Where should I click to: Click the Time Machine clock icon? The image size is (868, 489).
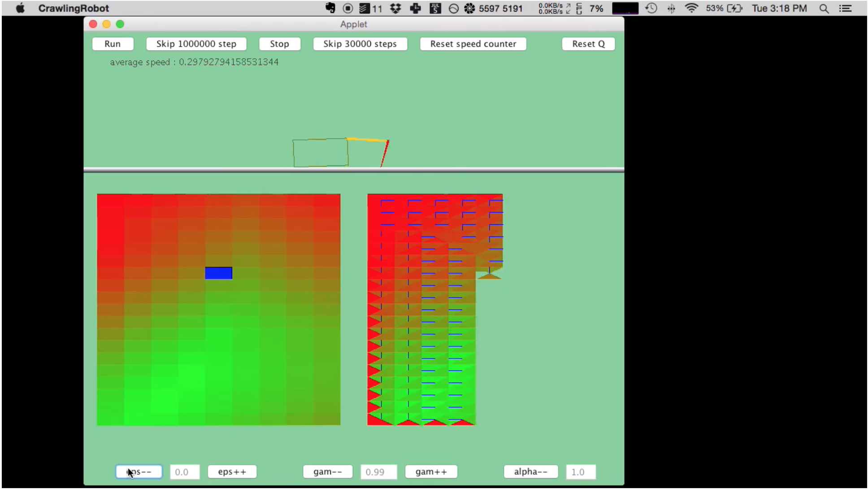[651, 8]
